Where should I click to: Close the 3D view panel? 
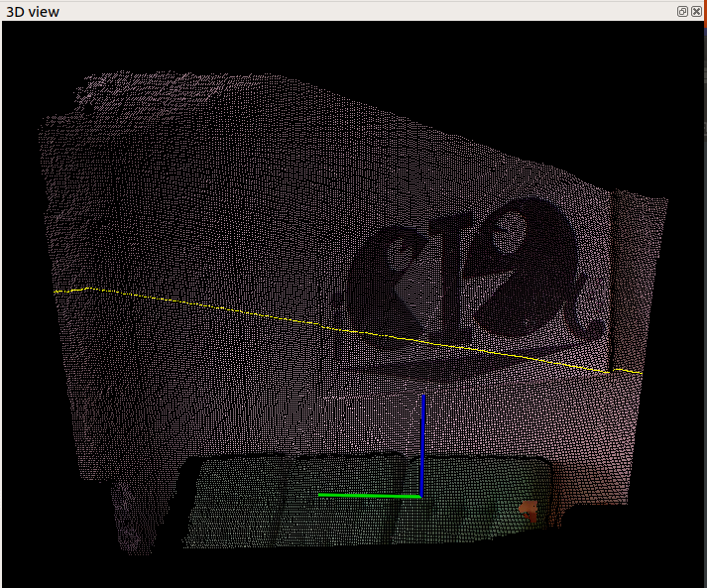pos(696,11)
